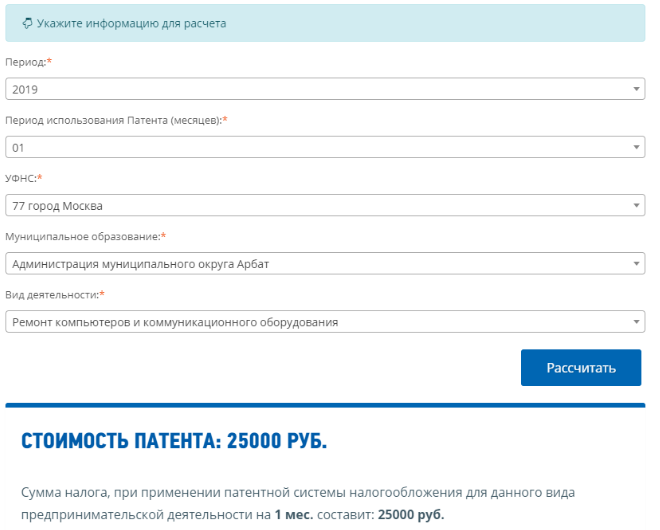Click the Рассчитать button
This screenshot has width=660, height=530.
click(581, 368)
